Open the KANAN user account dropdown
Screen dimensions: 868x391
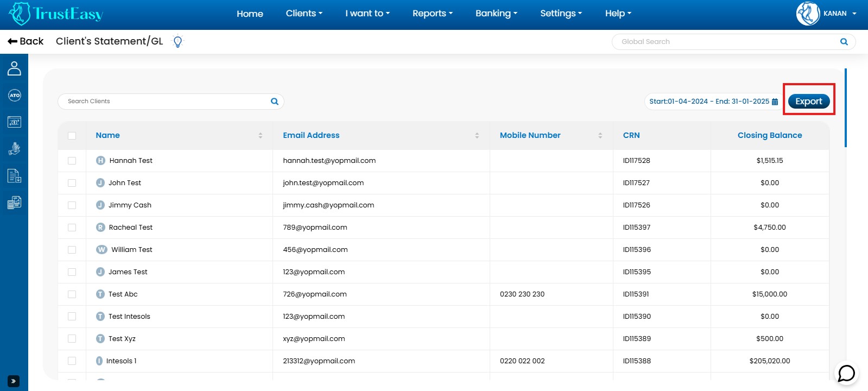point(827,14)
